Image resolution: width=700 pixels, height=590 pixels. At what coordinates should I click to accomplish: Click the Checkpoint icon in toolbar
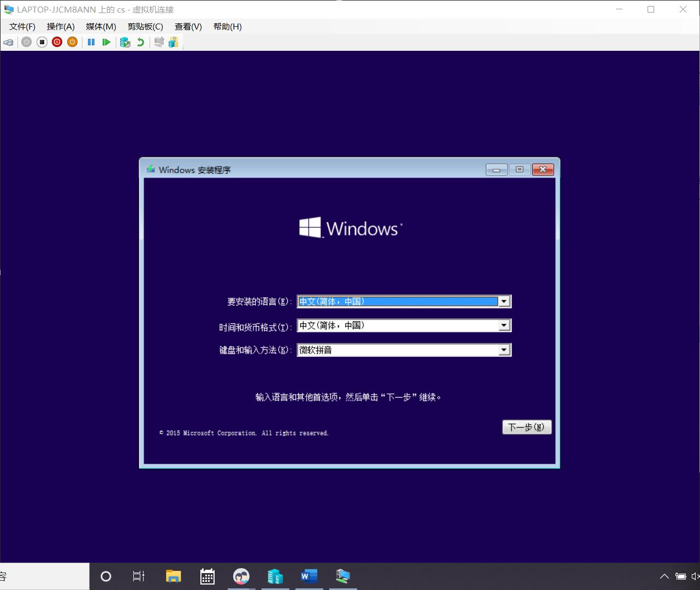coord(126,42)
